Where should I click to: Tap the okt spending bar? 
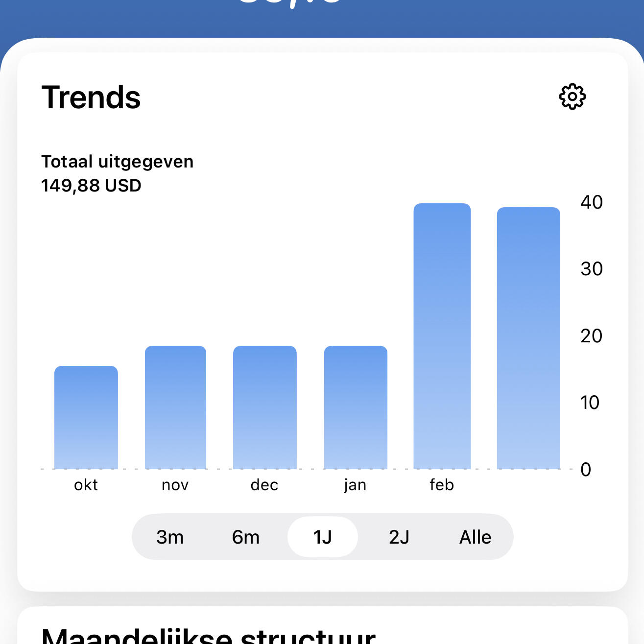(x=86, y=418)
